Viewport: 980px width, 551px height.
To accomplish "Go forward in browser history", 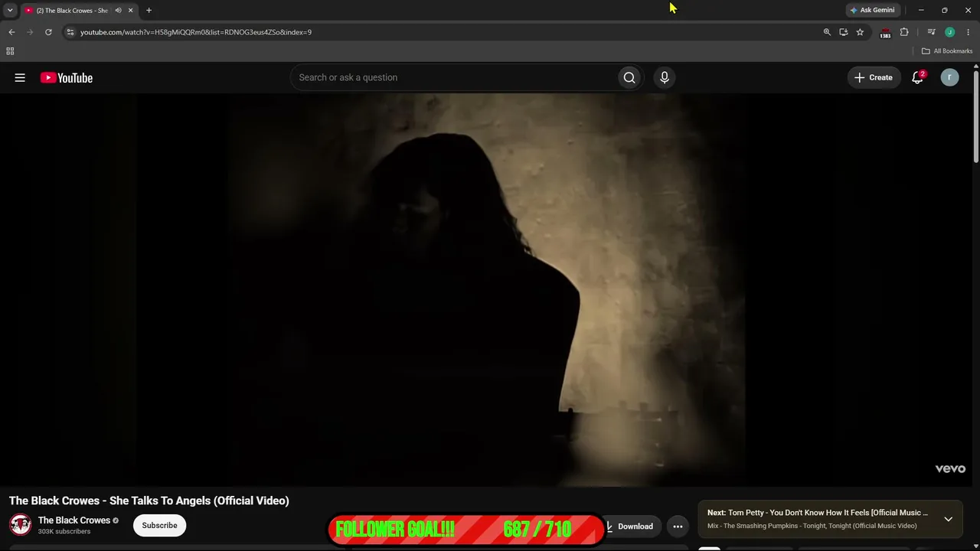I will coord(30,32).
